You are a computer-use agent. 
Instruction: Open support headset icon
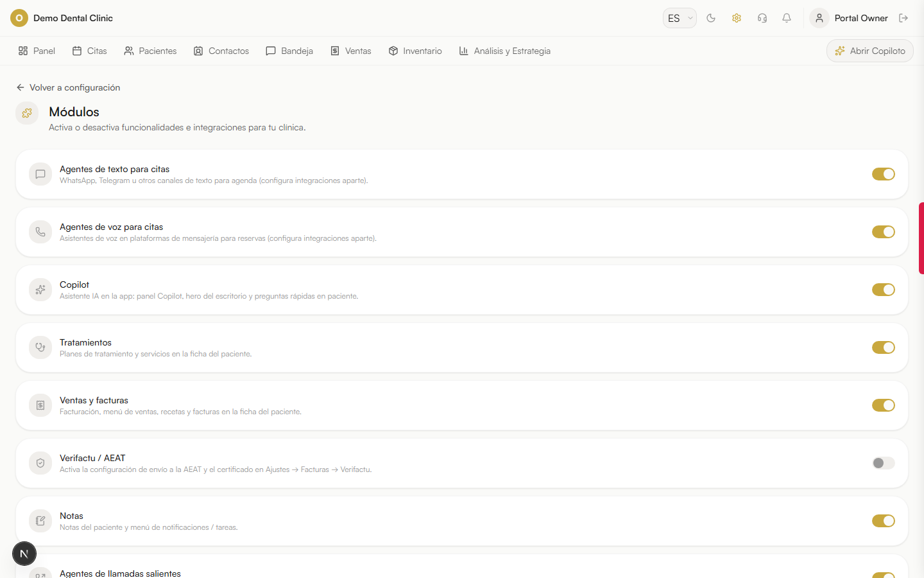[762, 18]
